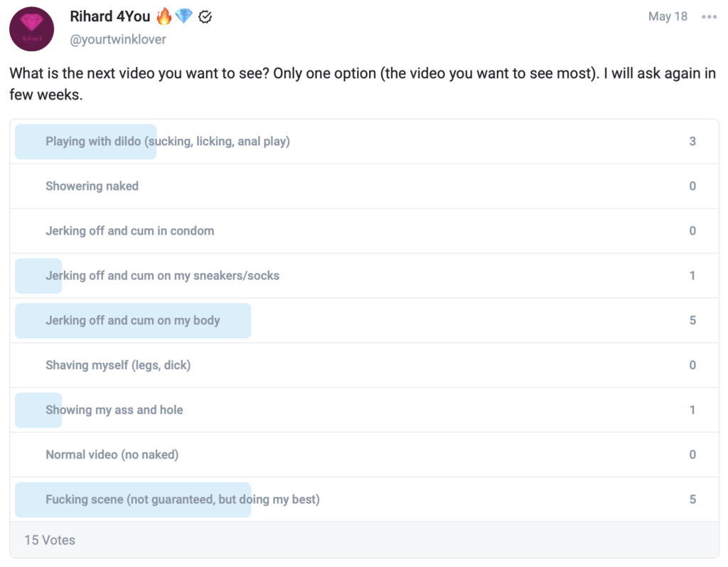728x567 pixels.
Task: Choose the first poll option with 3 votes
Action: point(365,142)
